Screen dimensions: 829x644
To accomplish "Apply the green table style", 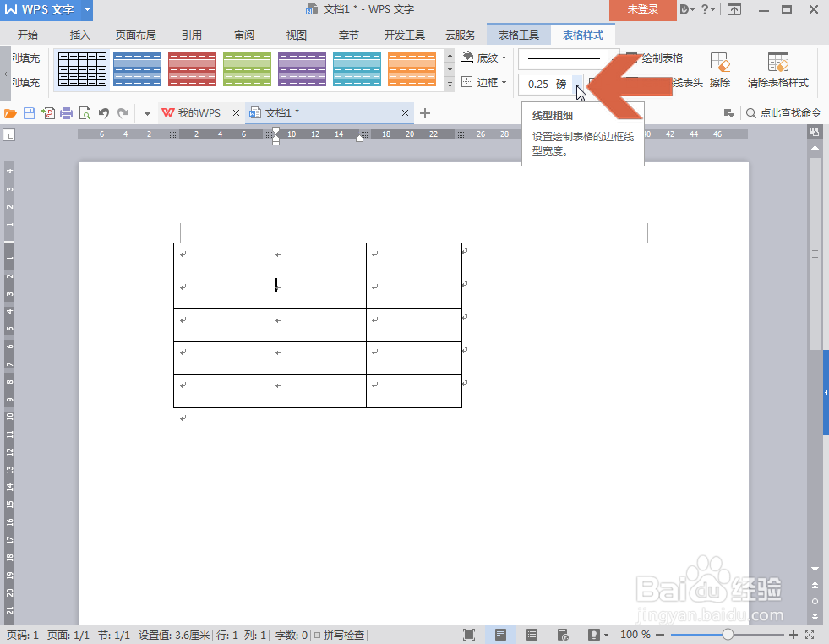I will [247, 69].
